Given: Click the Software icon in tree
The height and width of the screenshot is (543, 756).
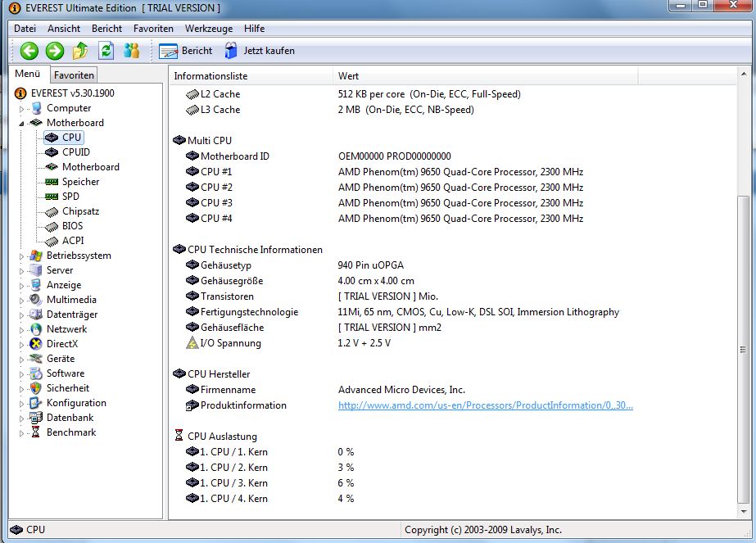Looking at the screenshot, I should tap(36, 373).
